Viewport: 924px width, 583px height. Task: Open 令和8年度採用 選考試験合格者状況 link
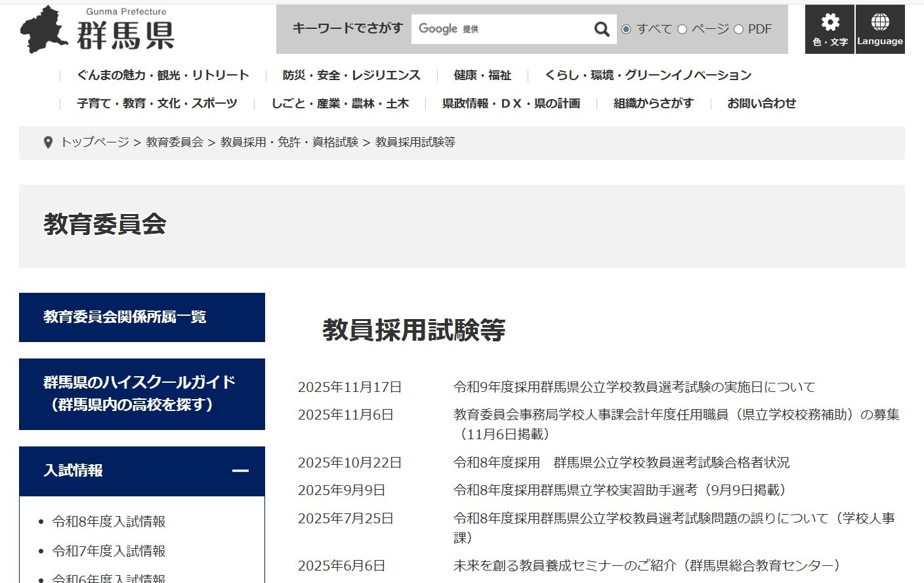pos(621,463)
